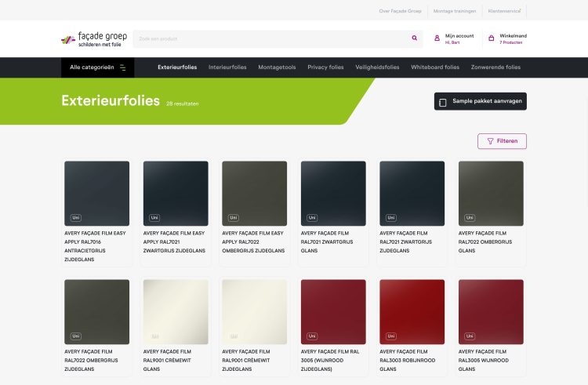Open the Winkelmand bag icon
Screen dimensions: 588x385
coord(492,38)
